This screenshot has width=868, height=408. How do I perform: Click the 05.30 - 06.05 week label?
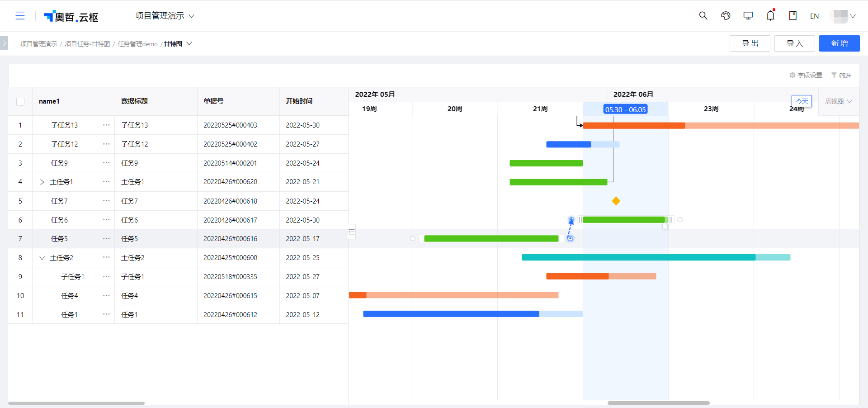click(x=625, y=109)
